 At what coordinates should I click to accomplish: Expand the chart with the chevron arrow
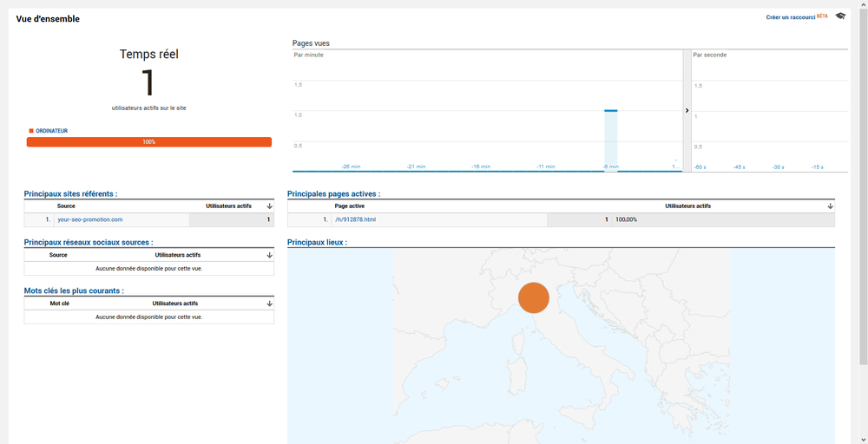point(687,111)
